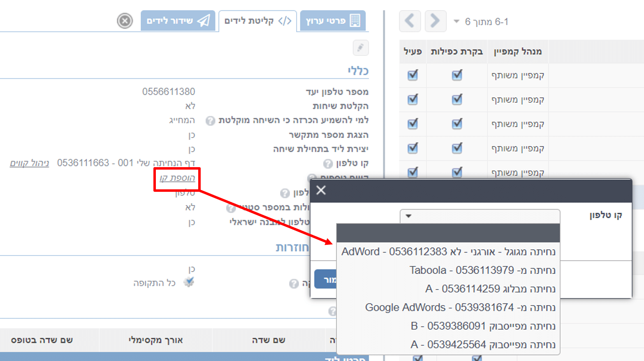
Task: Select the Google AdWords - 0539381674 option
Action: (x=448, y=307)
